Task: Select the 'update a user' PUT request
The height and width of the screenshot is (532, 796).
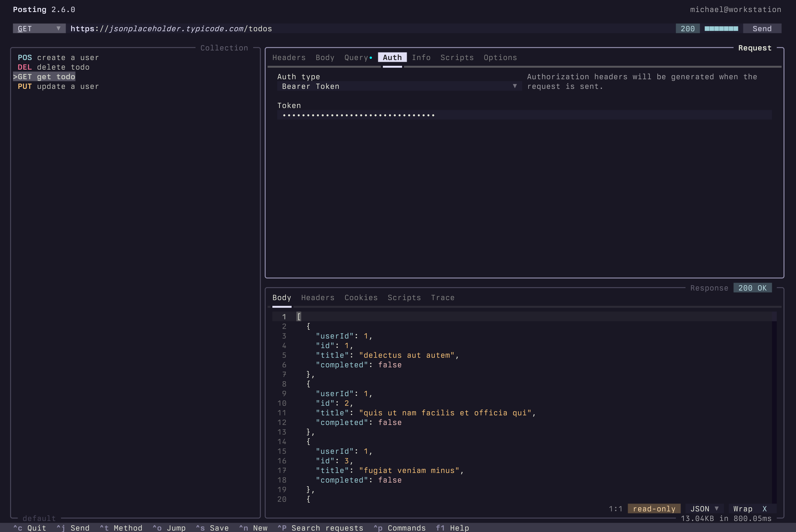Action: click(58, 86)
